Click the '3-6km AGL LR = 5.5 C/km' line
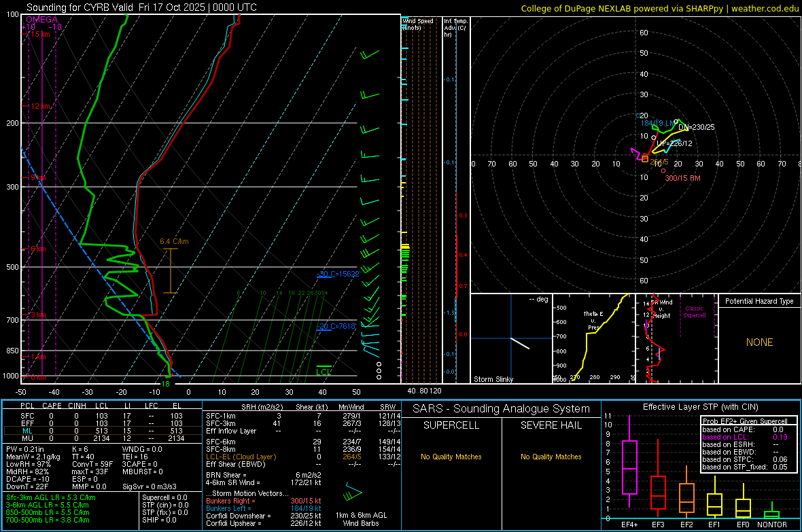This screenshot has height=532, width=802. click(x=48, y=505)
